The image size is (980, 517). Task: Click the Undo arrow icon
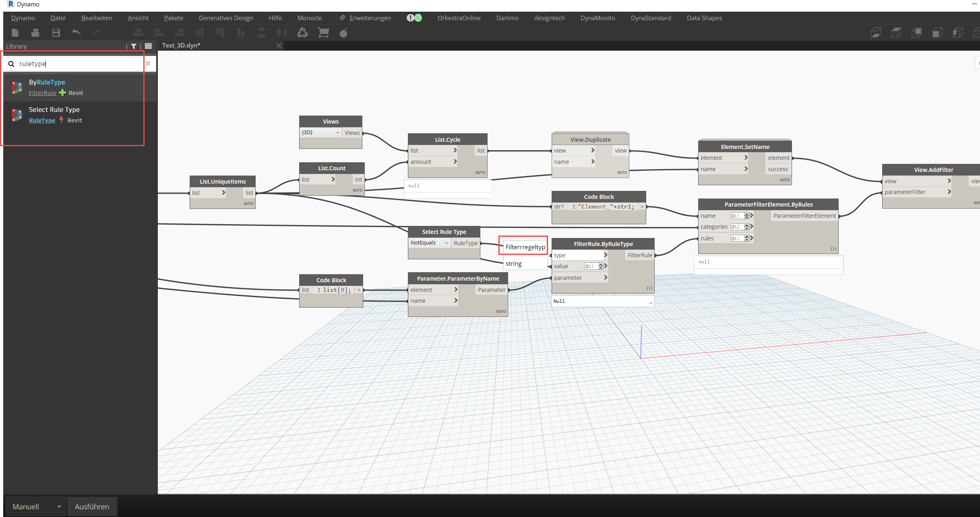pos(76,33)
